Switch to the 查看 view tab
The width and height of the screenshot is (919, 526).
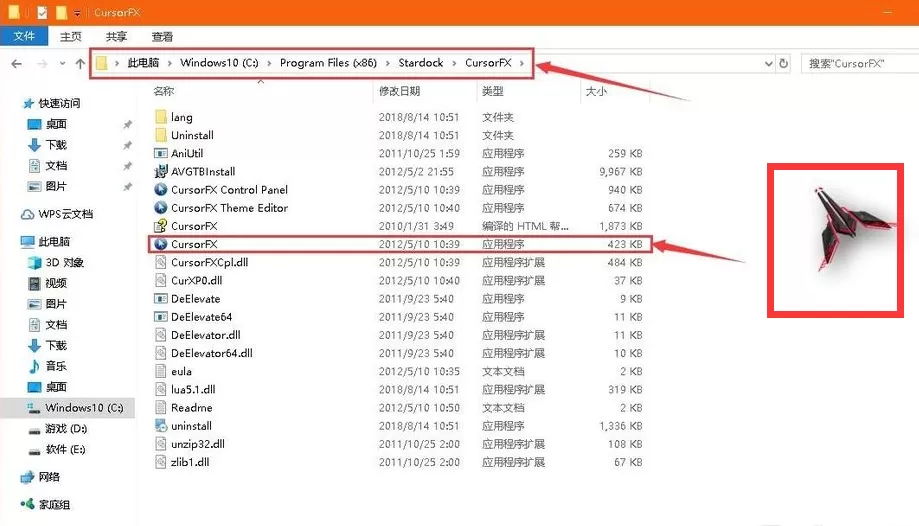click(162, 36)
